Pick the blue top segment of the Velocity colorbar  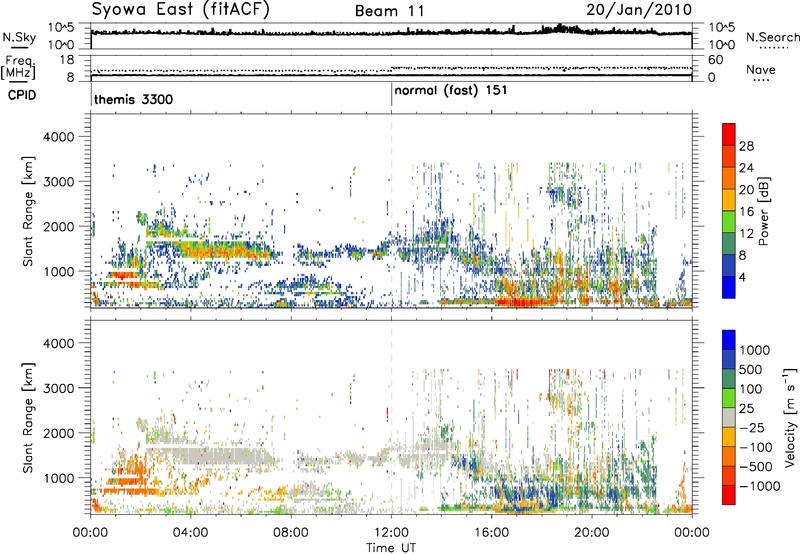729,340
